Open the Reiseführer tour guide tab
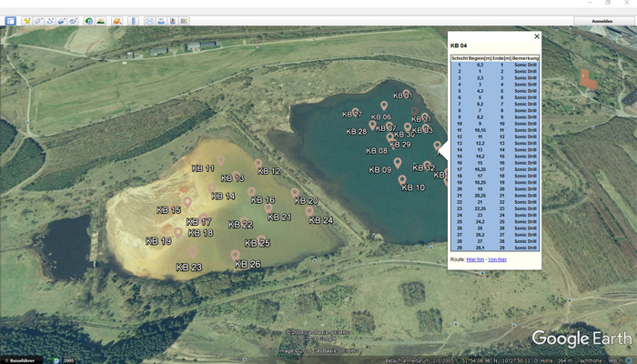The image size is (637, 364). (x=21, y=359)
